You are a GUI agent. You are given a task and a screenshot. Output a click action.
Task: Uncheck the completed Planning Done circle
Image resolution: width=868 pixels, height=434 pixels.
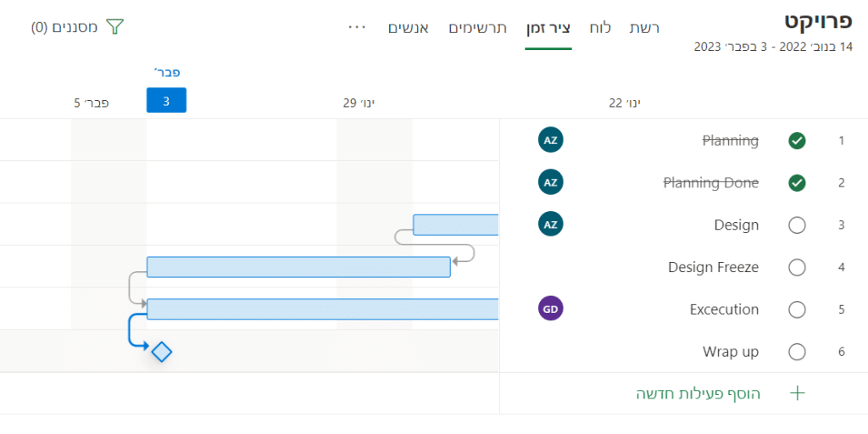(797, 183)
